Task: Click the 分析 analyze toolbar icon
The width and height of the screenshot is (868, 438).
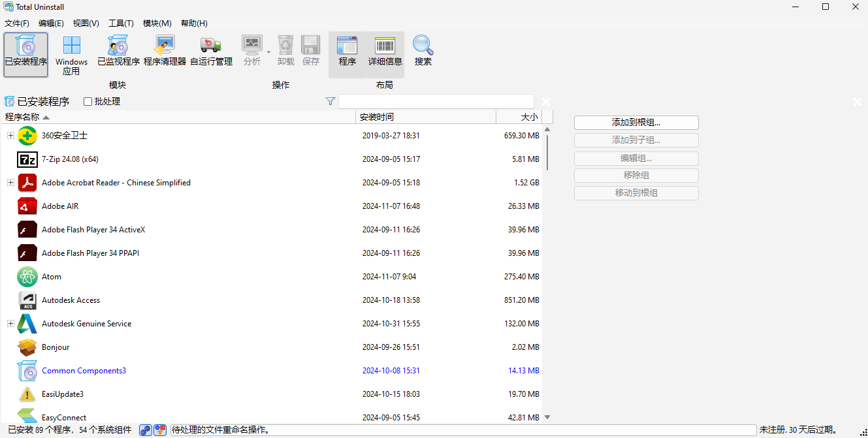Action: 251,51
